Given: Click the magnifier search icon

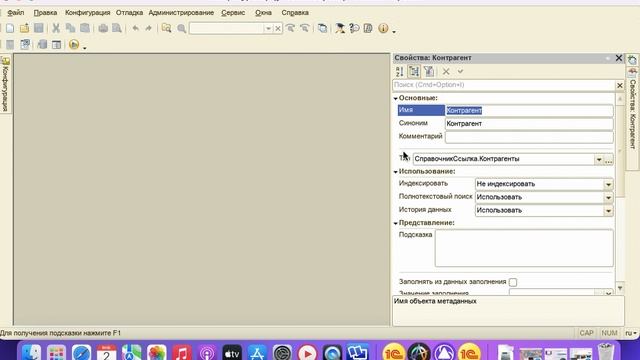Looking at the screenshot, I should click(x=182, y=28).
